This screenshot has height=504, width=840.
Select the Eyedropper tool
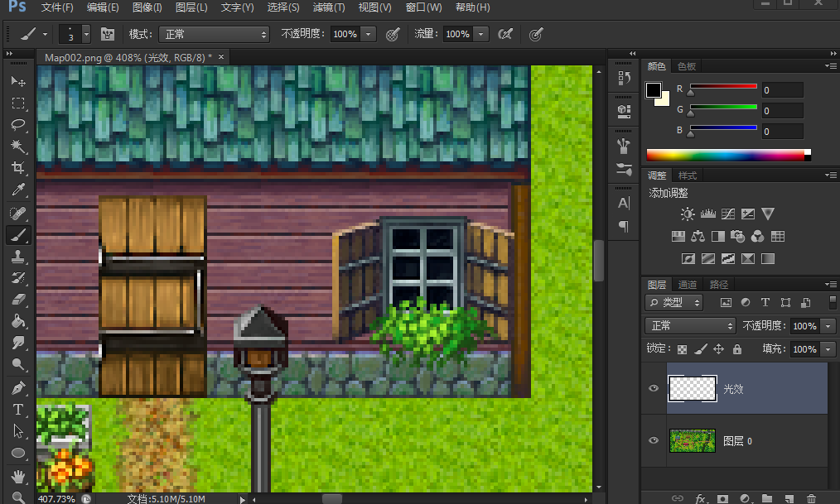[18, 190]
